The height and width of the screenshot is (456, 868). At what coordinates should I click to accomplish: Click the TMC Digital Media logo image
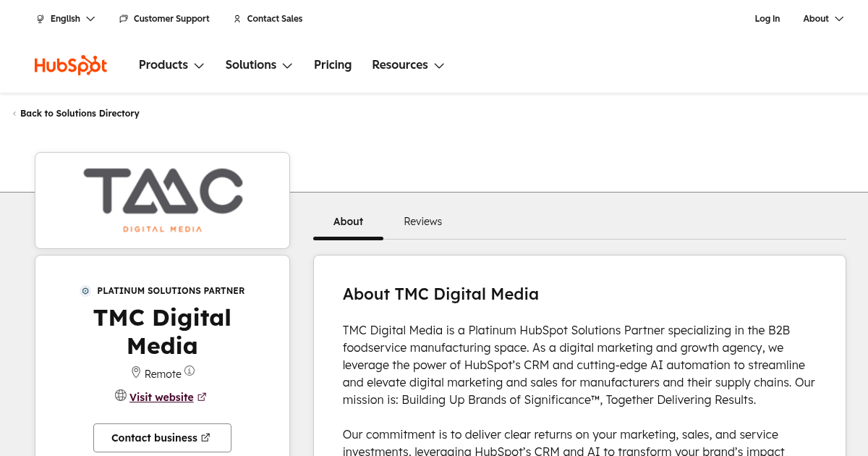click(x=163, y=200)
